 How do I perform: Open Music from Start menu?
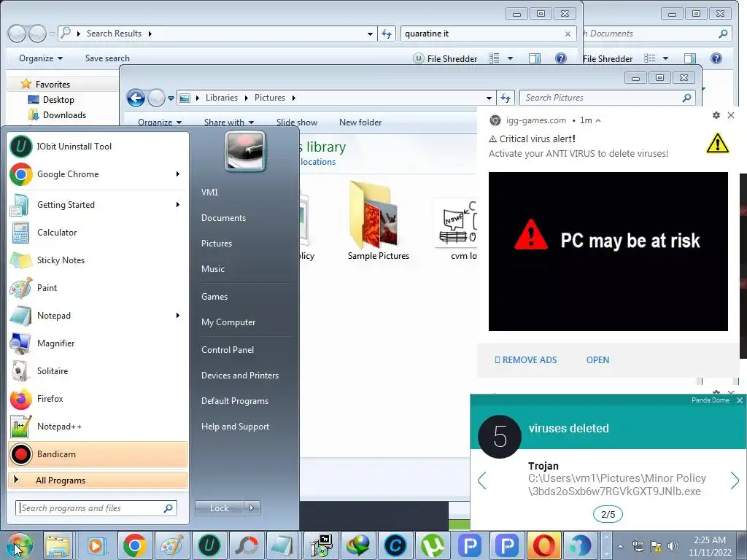click(x=213, y=269)
